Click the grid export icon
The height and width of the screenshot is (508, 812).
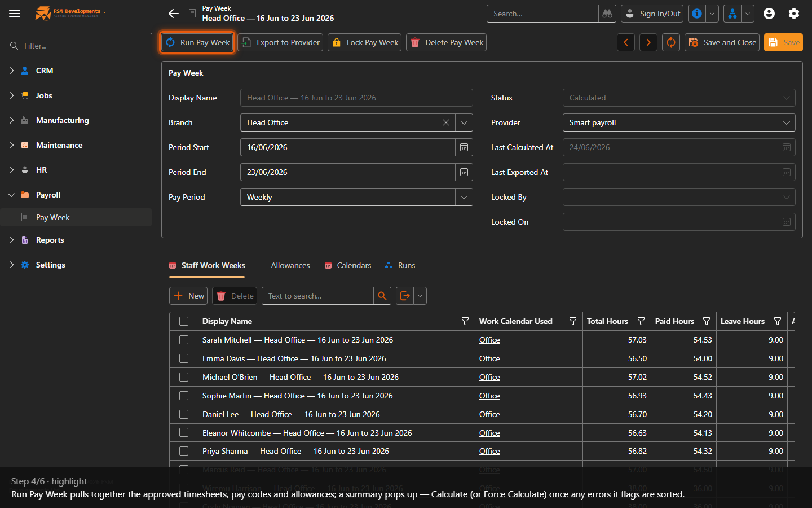tap(405, 296)
